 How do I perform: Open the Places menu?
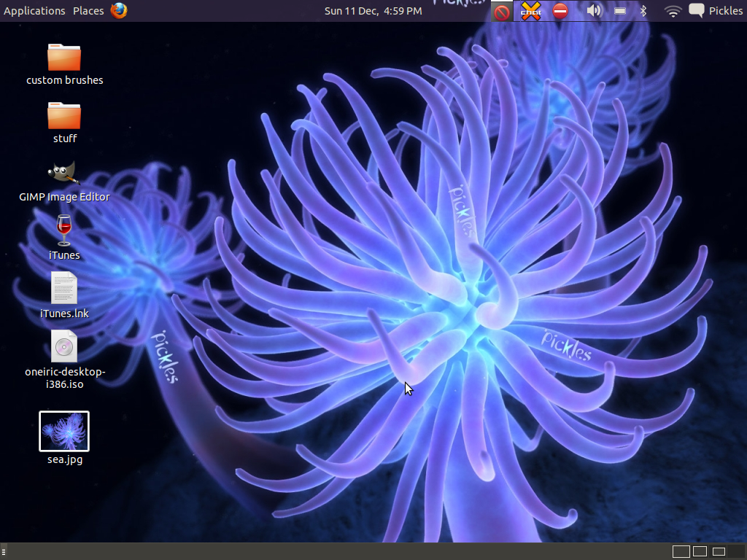tap(88, 10)
